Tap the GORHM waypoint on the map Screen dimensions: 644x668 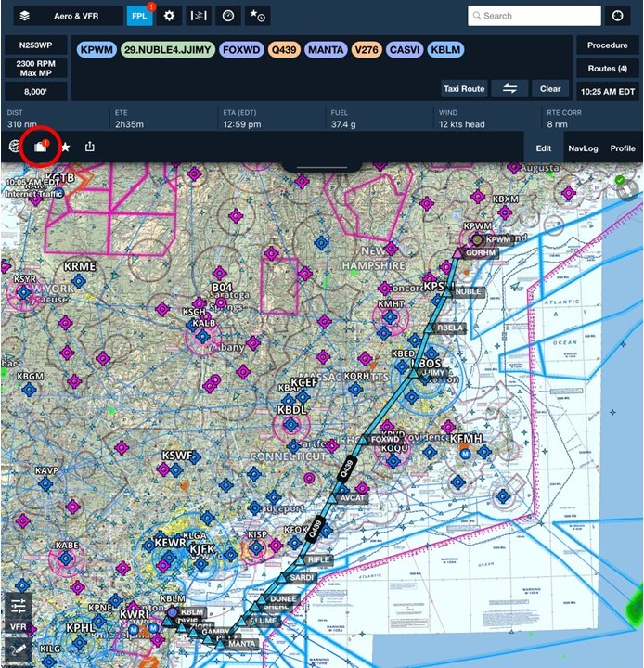point(457,253)
